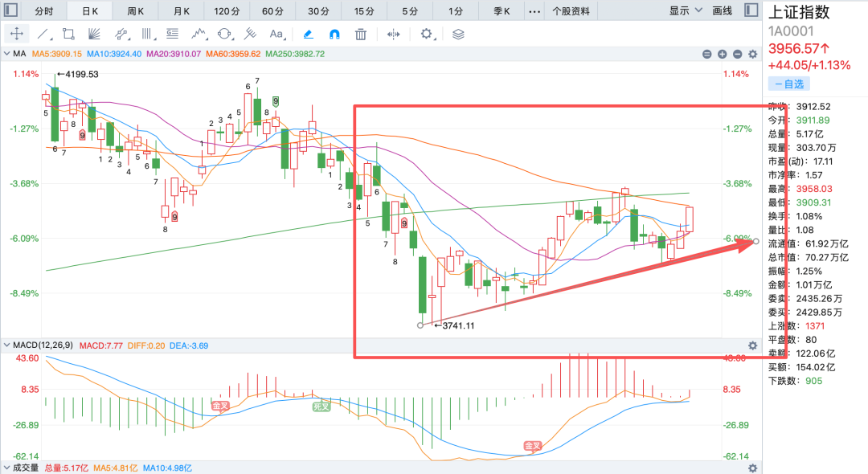The height and width of the screenshot is (474, 868).
Task: Toggle the magnet snap tool
Action: click(x=334, y=35)
